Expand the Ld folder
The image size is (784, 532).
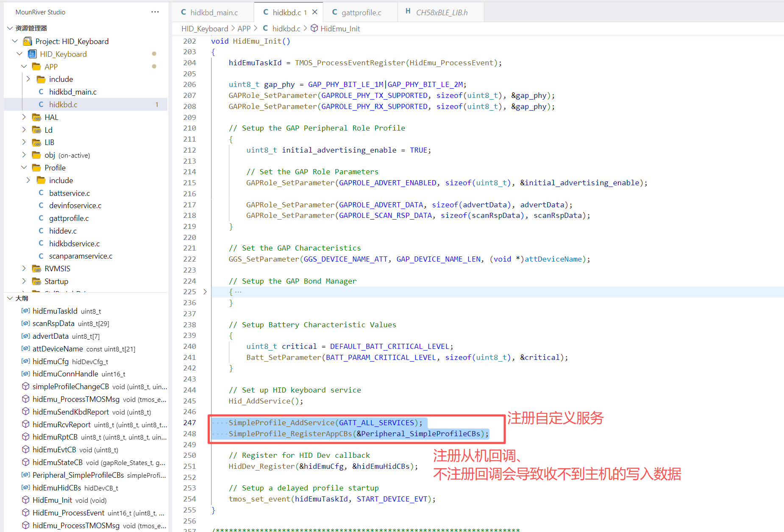click(x=24, y=130)
